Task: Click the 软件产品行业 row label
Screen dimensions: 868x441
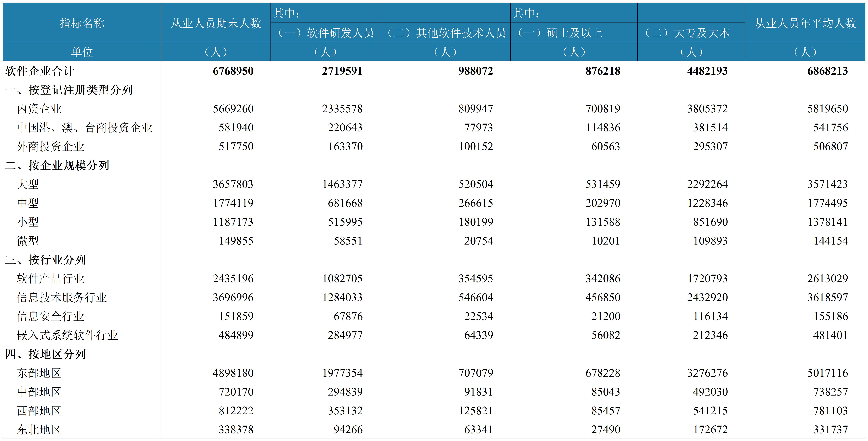Action: 50,278
